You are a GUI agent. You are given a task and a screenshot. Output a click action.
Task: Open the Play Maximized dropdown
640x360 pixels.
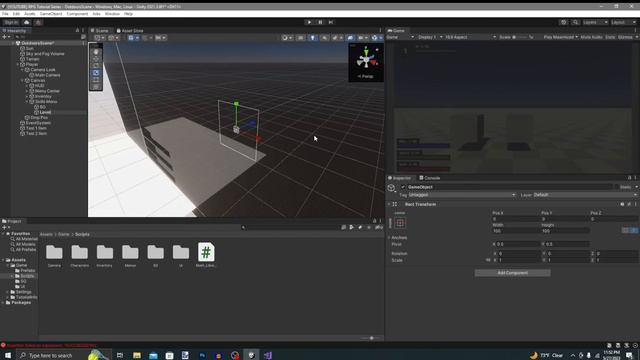(560, 37)
